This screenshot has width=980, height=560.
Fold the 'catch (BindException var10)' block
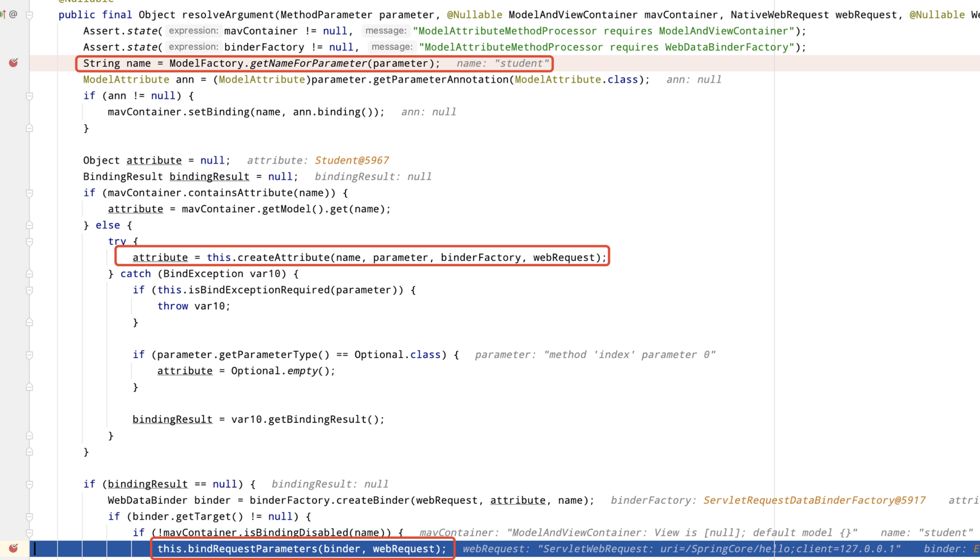[29, 274]
